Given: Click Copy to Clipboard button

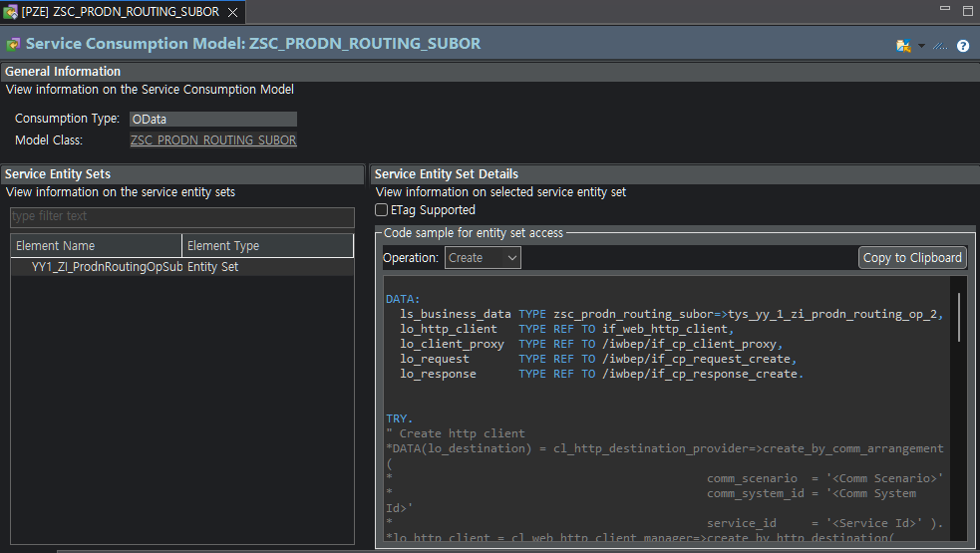Looking at the screenshot, I should pos(912,257).
